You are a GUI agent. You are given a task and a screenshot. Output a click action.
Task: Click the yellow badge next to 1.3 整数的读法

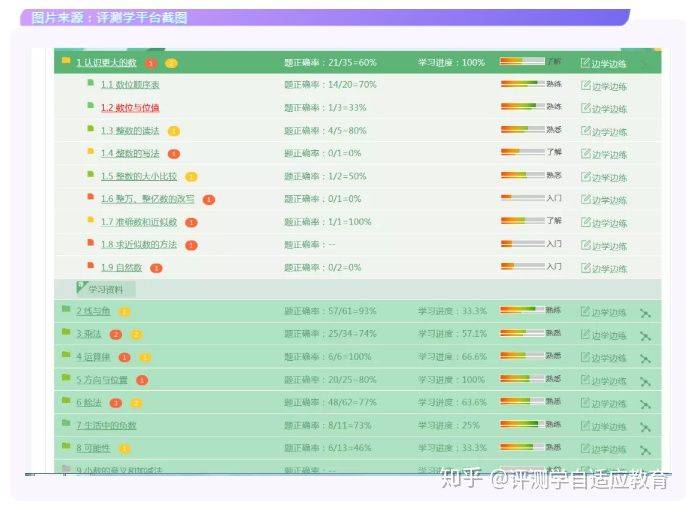point(174,130)
